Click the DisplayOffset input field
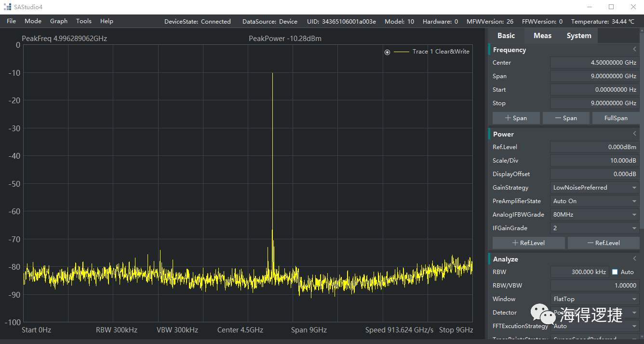Viewport: 644px width, 344px height. (x=595, y=174)
